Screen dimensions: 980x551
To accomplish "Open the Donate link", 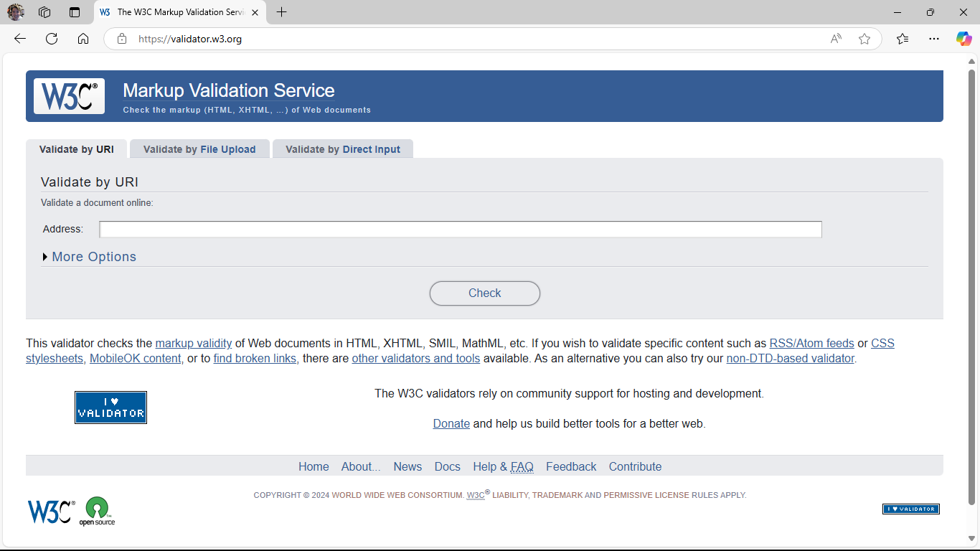I will tap(451, 423).
